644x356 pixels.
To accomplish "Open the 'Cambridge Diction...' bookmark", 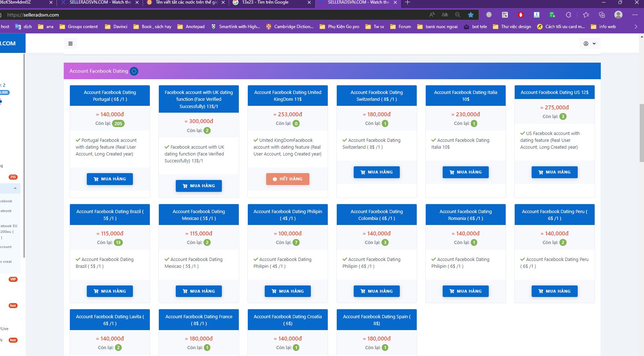I will pyautogui.click(x=290, y=27).
